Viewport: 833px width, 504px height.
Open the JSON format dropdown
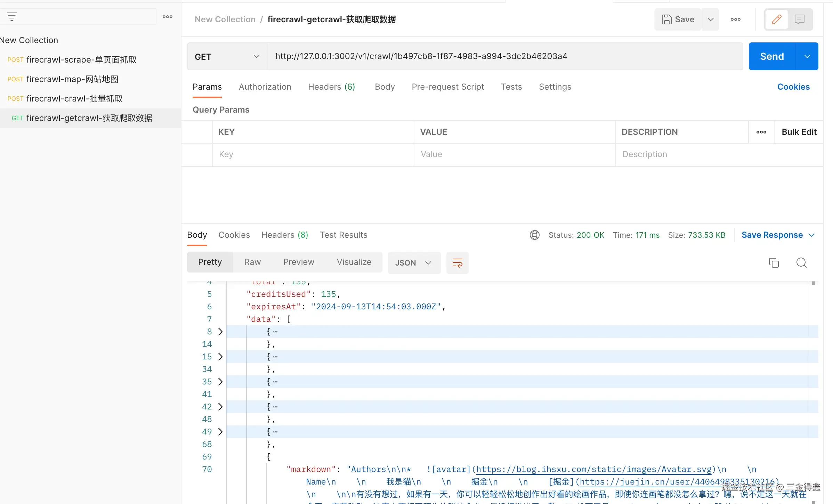(x=414, y=263)
